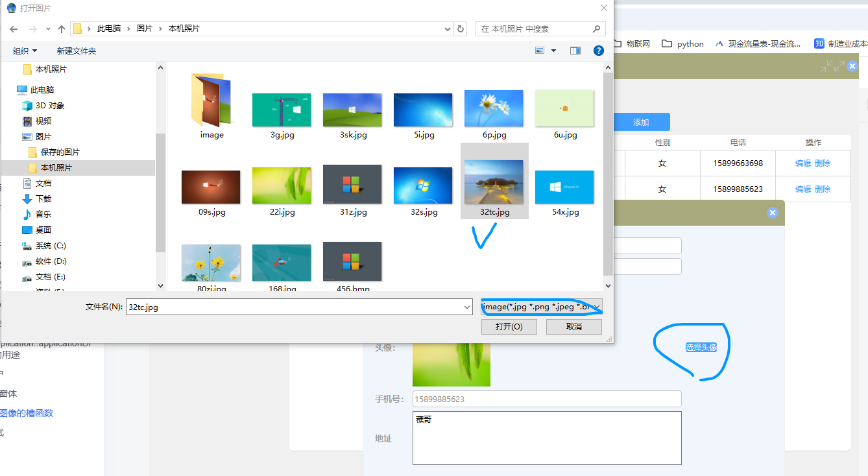Select the 22i.jpg leaf thumbnail
The width and height of the screenshot is (868, 476).
coord(282,185)
